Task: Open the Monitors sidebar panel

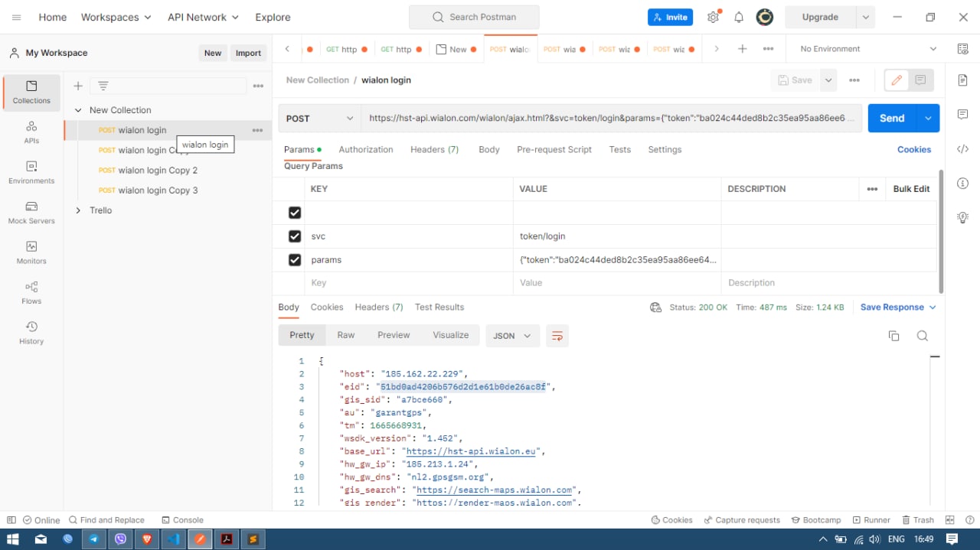Action: pos(31,252)
